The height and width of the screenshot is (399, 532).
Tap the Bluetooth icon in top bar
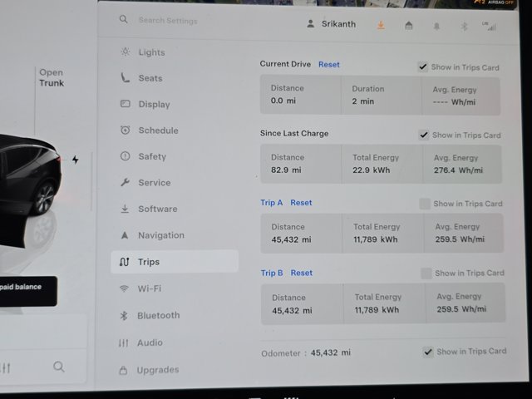point(465,27)
